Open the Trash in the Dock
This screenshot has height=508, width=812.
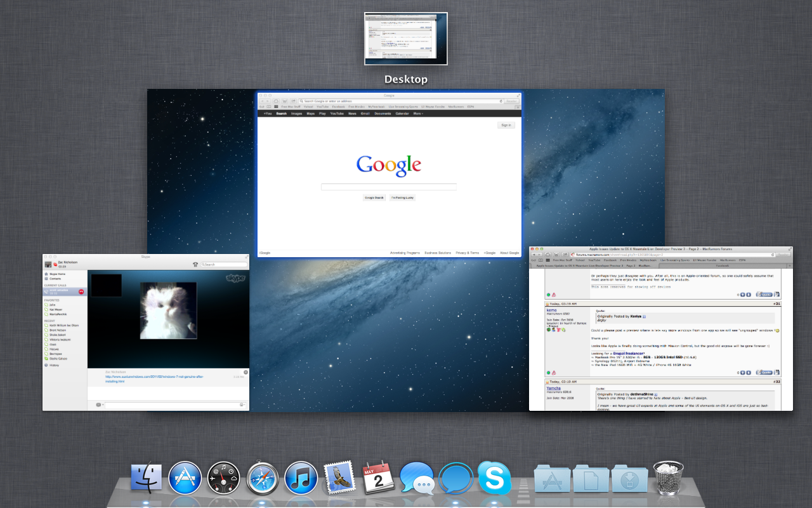click(669, 478)
